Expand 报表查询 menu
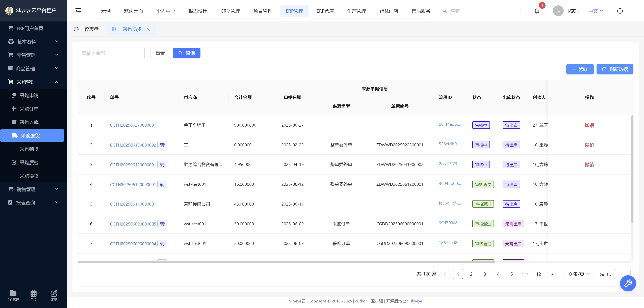 [x=34, y=203]
